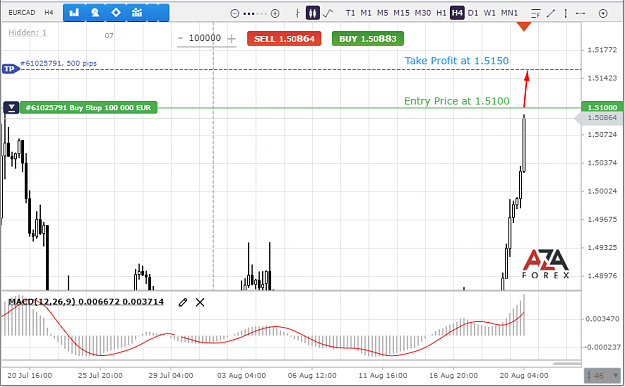
Task: Click the trader profile icon in blue toolbar
Action: 95,13
